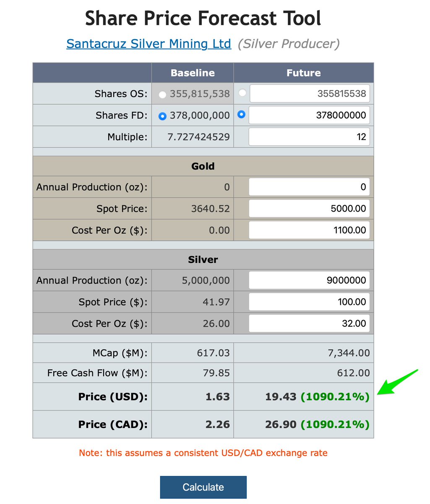Image resolution: width=430 pixels, height=504 pixels.
Task: Click the Future column header
Action: pyautogui.click(x=304, y=73)
